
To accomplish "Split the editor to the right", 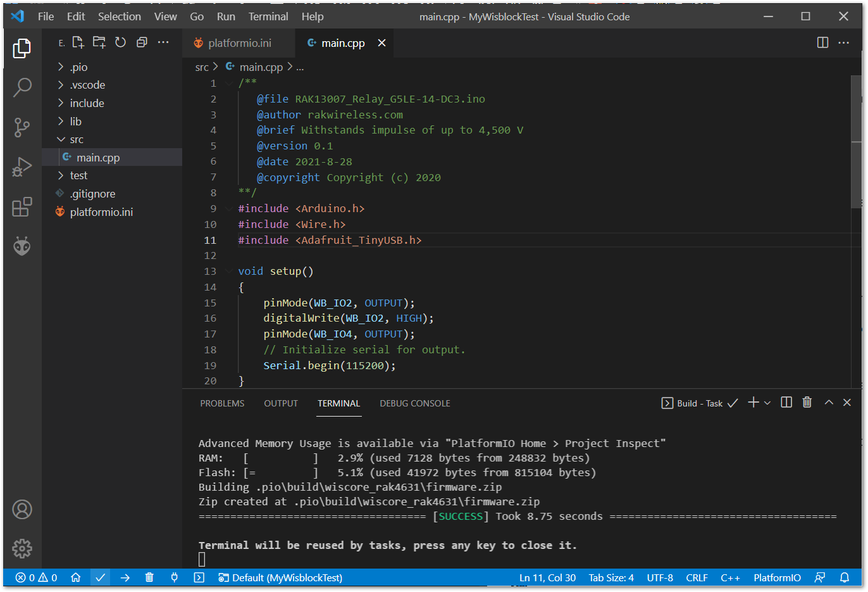I will pos(822,42).
